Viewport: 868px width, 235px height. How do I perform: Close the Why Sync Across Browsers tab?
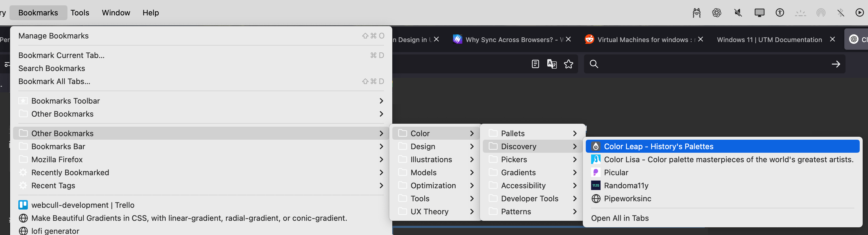pos(568,39)
